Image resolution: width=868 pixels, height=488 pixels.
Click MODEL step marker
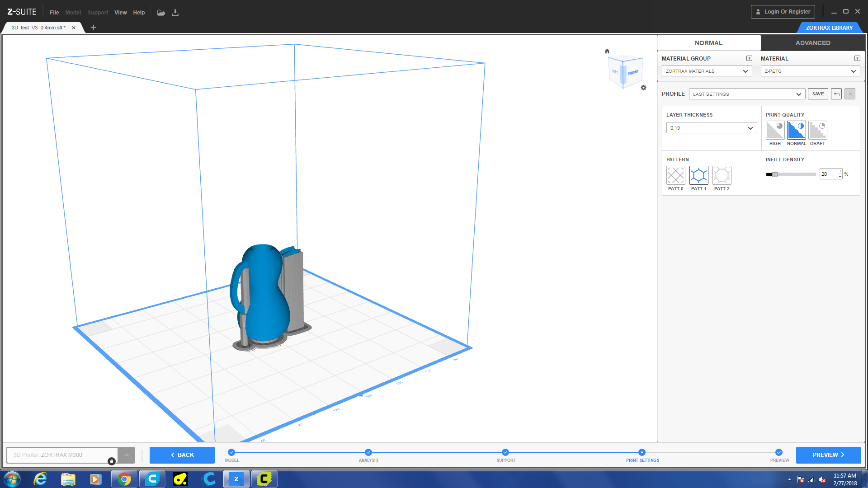pos(231,452)
